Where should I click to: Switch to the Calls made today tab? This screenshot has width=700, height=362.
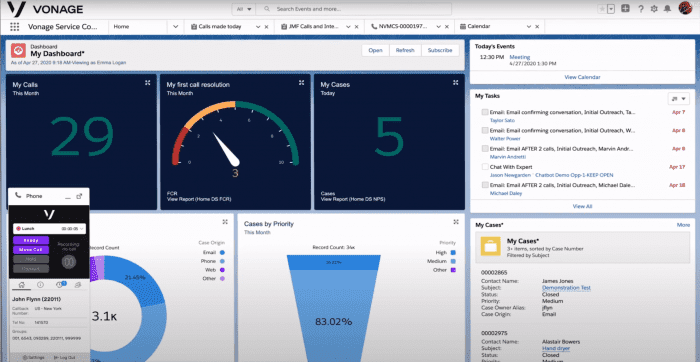220,27
